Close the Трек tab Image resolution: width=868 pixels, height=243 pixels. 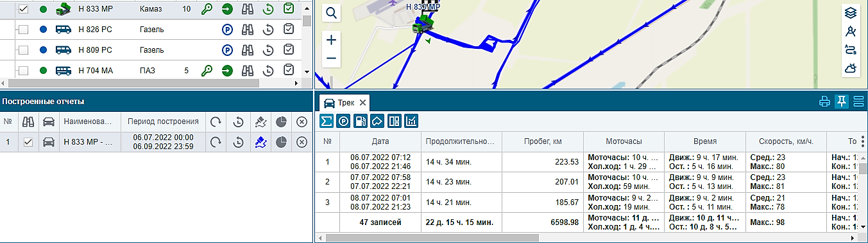[x=362, y=102]
